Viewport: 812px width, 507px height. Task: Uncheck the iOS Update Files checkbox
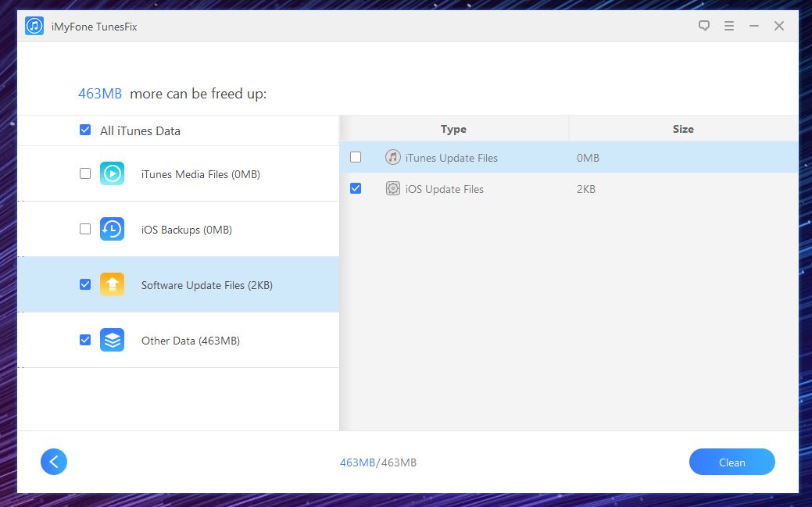(x=356, y=188)
